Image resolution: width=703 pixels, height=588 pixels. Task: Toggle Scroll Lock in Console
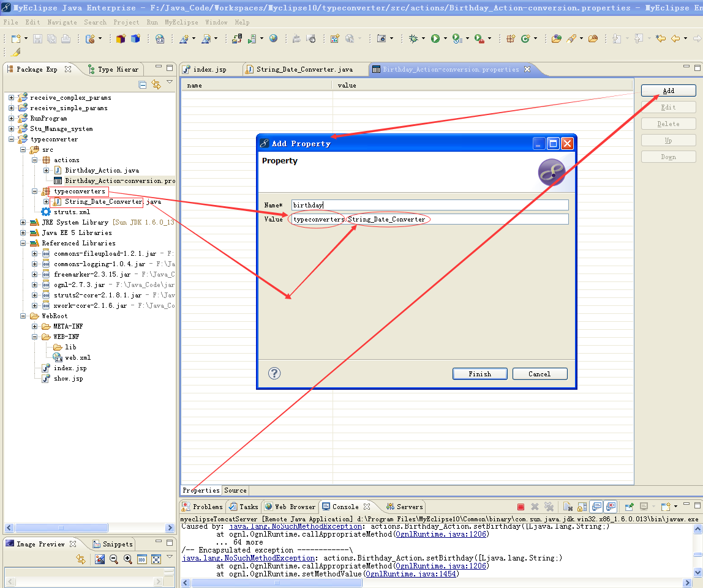point(582,507)
